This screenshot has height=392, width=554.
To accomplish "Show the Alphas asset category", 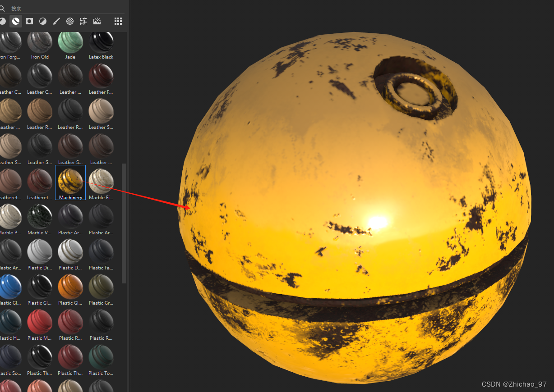I will coord(70,21).
